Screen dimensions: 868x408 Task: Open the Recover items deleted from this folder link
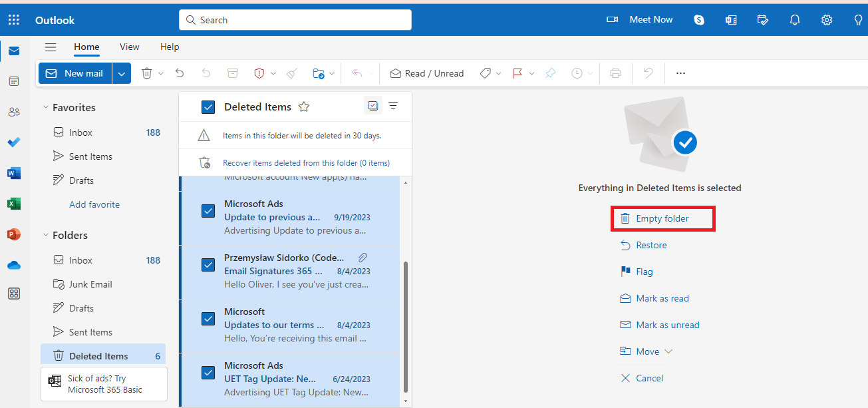(x=306, y=162)
